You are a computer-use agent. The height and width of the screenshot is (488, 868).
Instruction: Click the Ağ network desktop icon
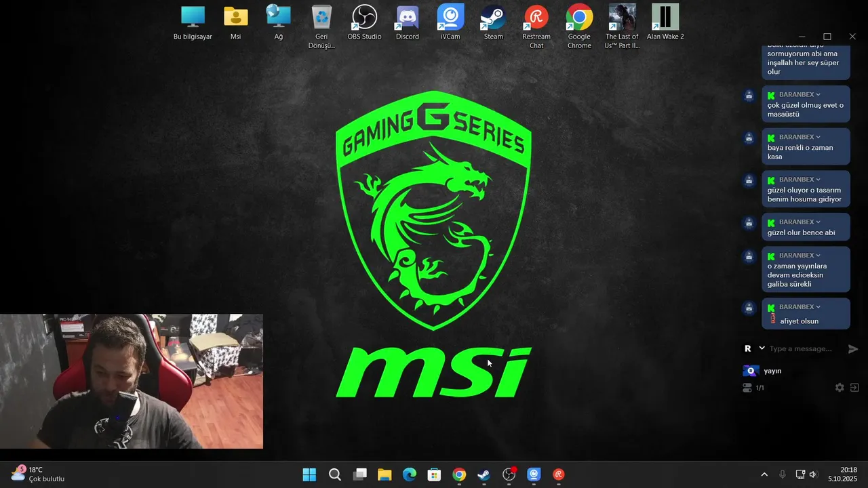[278, 22]
